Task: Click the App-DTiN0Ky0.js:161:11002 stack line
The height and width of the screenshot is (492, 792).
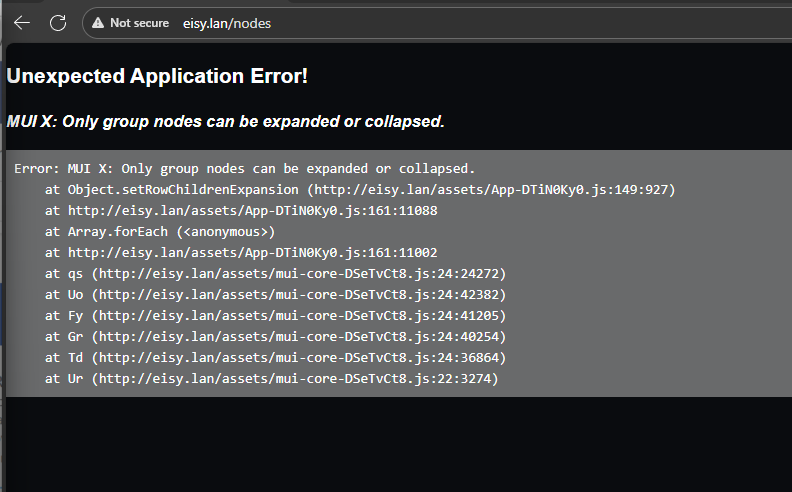Action: click(241, 253)
